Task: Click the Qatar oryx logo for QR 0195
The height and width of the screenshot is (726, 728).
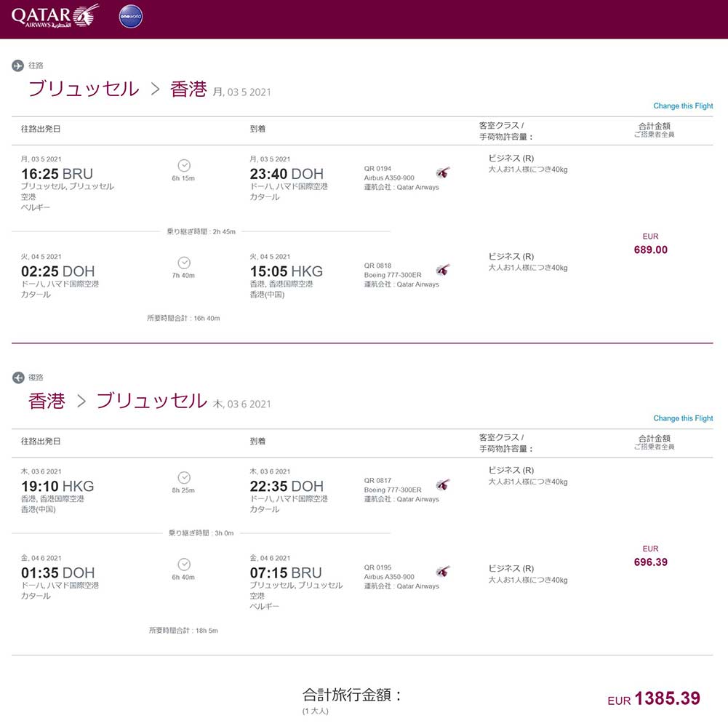Action: pyautogui.click(x=443, y=571)
